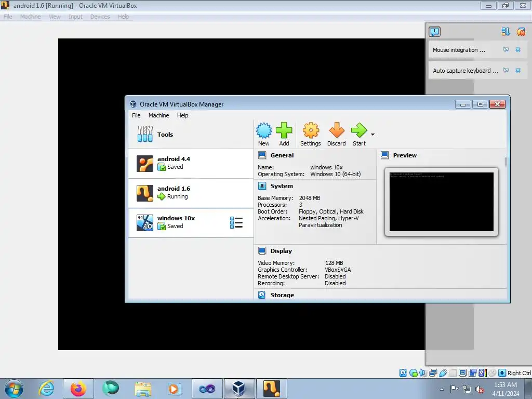Click the Auto capture keyboard notification text
The height and width of the screenshot is (399, 532).
pyautogui.click(x=465, y=71)
